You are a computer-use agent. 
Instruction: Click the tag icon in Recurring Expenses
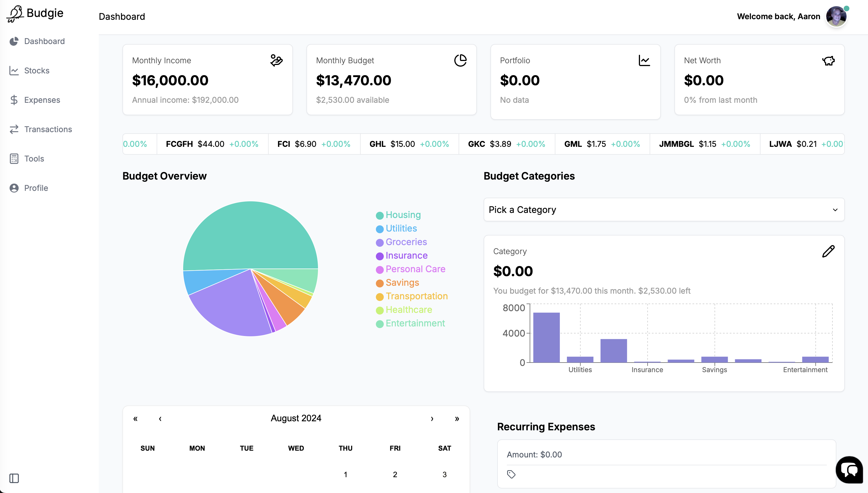tap(511, 474)
